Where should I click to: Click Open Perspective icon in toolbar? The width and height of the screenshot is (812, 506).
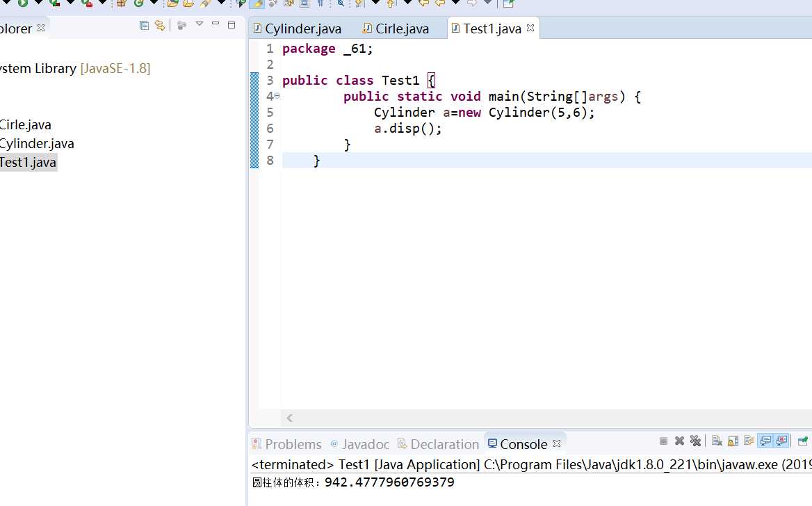coord(508,3)
